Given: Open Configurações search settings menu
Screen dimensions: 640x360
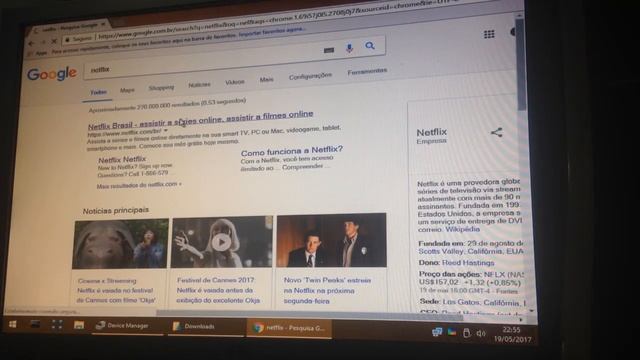Looking at the screenshot, I should coord(310,76).
